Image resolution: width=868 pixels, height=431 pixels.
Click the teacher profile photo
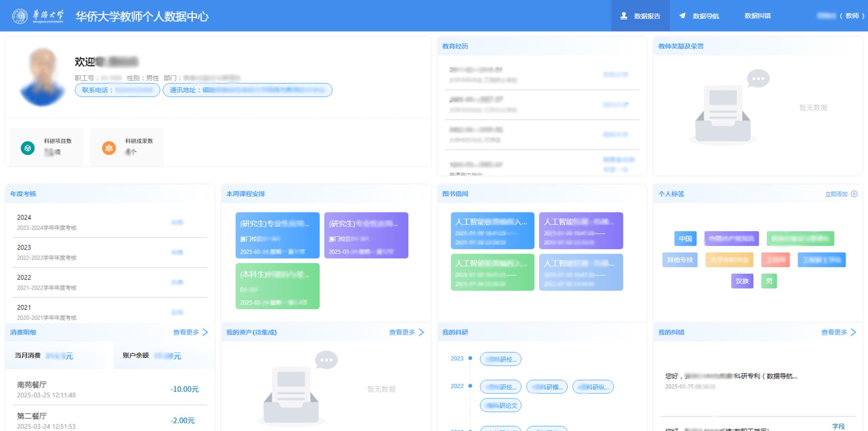click(42, 76)
